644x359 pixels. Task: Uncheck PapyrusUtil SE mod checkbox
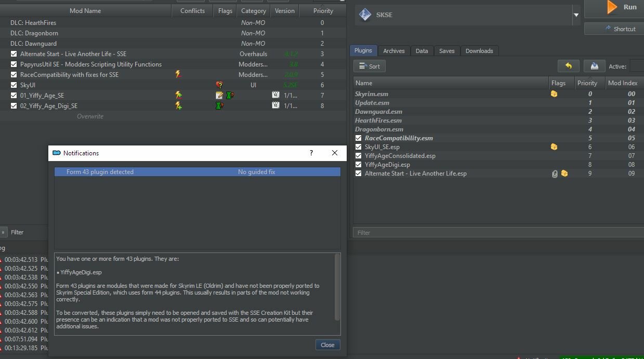click(14, 64)
